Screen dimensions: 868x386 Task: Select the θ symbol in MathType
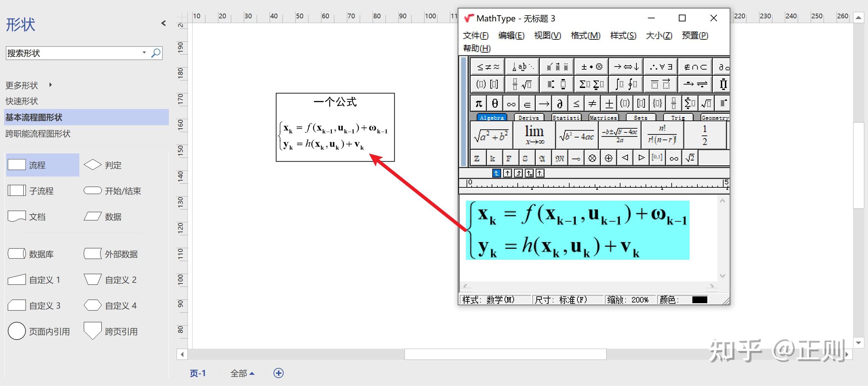coord(494,103)
